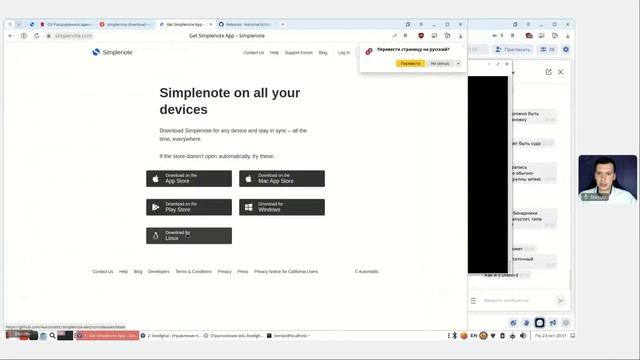Switch the EN keyboard layout indicator
Image resolution: width=640 pixels, height=360 pixels.
473,336
